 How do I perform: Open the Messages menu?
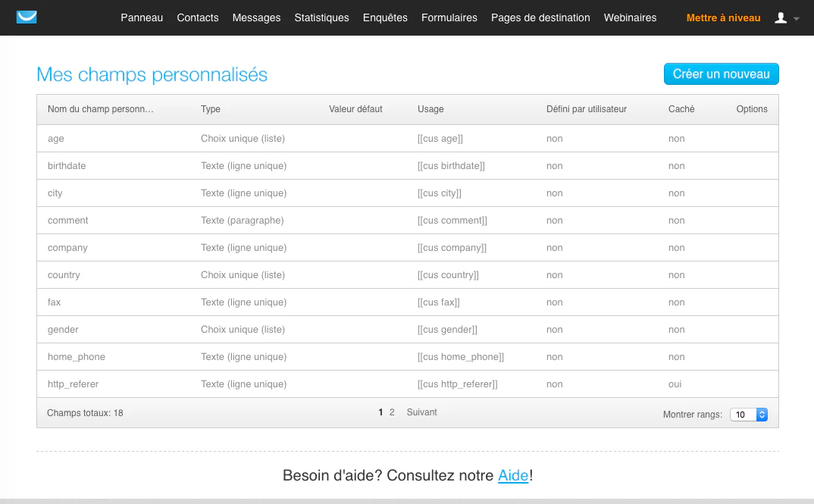[256, 17]
